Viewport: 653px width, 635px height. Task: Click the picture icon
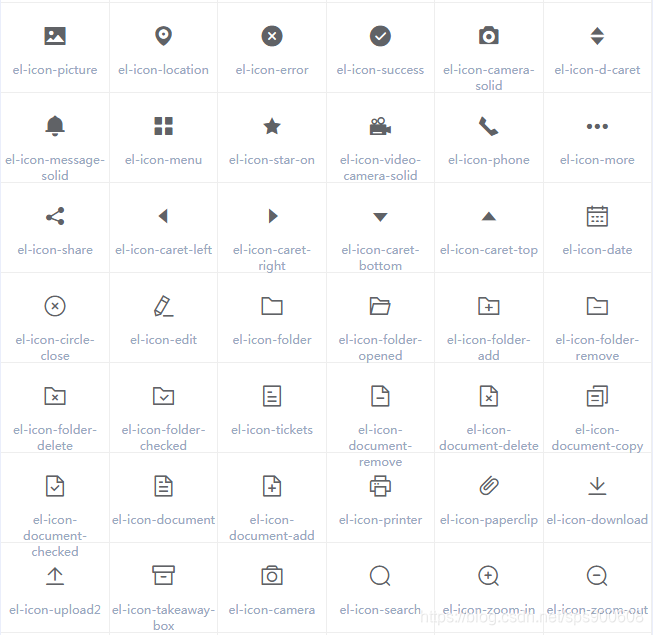point(55,37)
